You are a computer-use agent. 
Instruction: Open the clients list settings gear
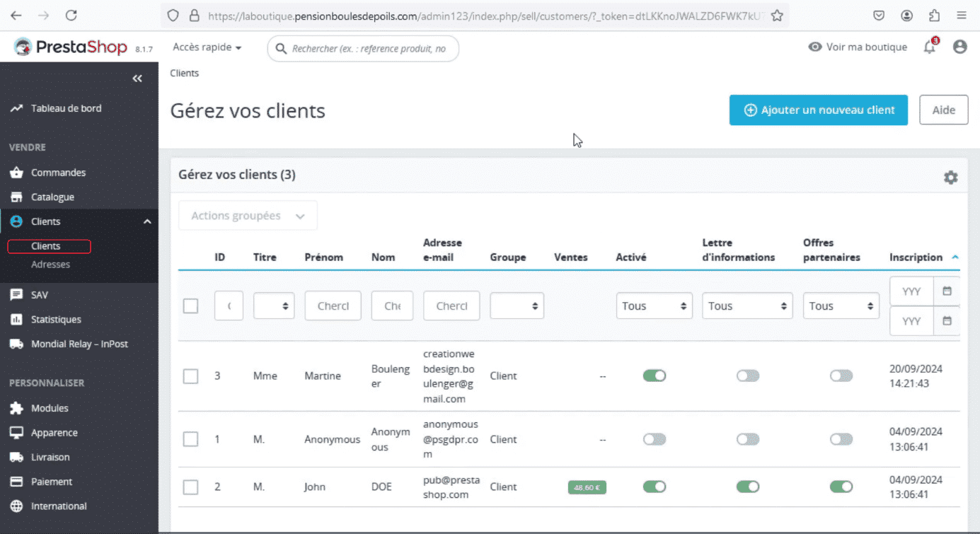(951, 178)
